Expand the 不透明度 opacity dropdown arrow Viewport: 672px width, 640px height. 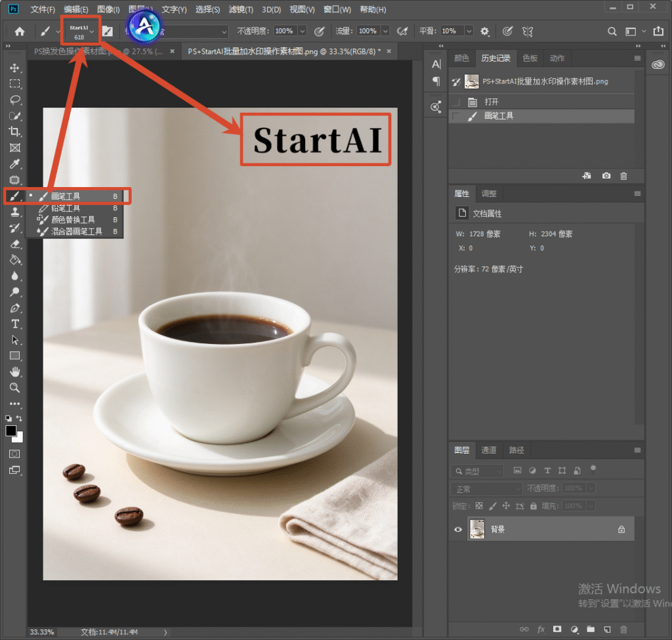coord(302,32)
